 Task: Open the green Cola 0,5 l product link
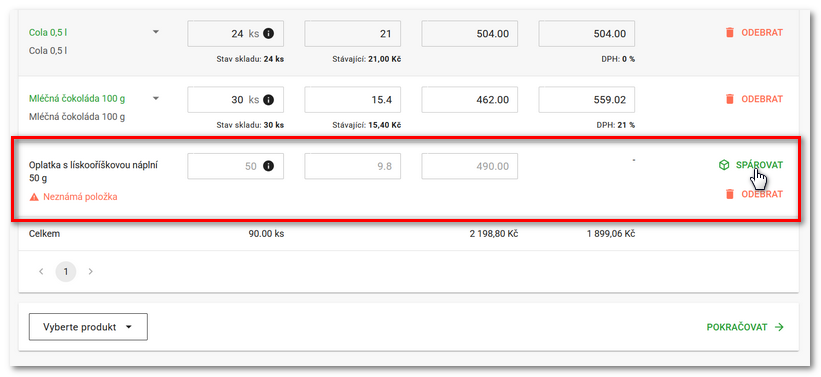pyautogui.click(x=48, y=32)
